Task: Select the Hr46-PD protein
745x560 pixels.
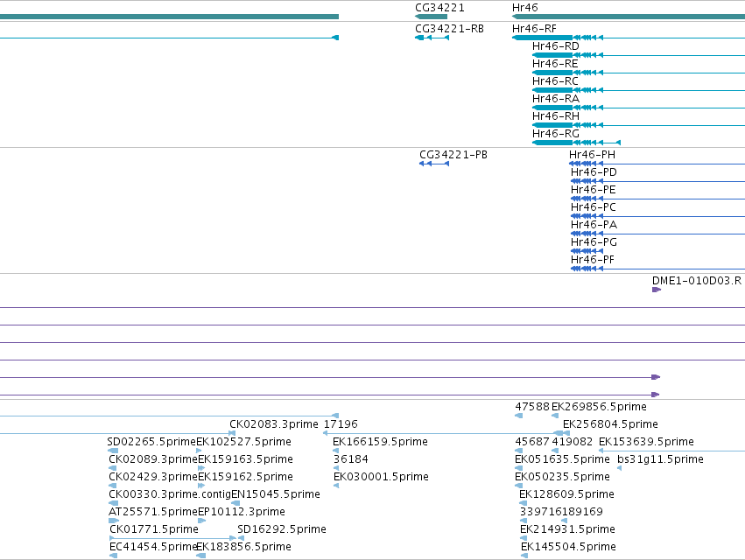Action: [594, 172]
